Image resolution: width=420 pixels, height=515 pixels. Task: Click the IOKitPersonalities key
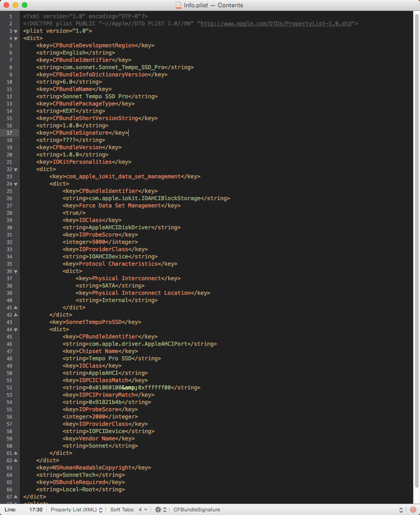[x=82, y=162]
